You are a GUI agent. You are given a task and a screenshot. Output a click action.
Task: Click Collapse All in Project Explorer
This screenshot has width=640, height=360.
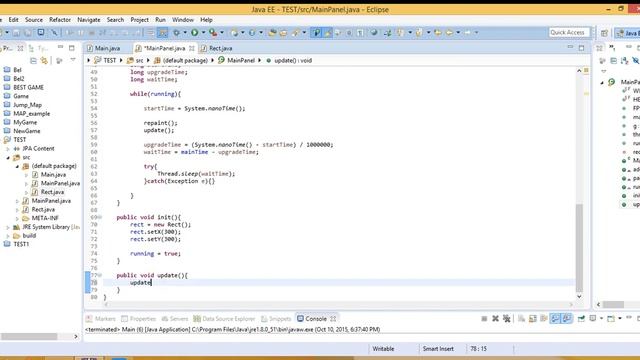click(x=33, y=60)
